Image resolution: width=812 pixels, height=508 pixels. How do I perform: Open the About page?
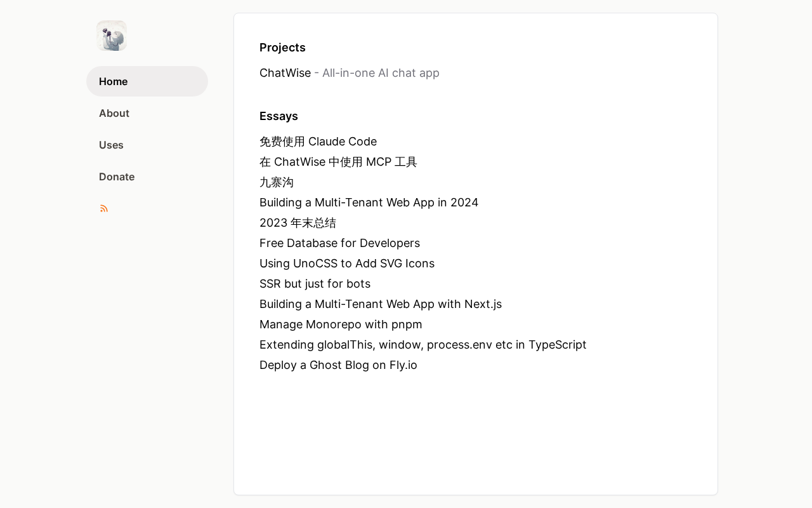114,113
